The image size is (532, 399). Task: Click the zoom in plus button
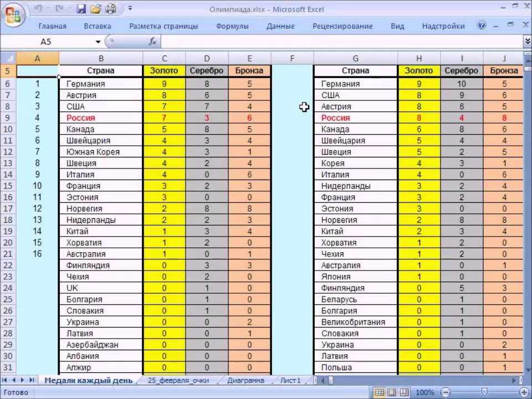click(x=525, y=392)
